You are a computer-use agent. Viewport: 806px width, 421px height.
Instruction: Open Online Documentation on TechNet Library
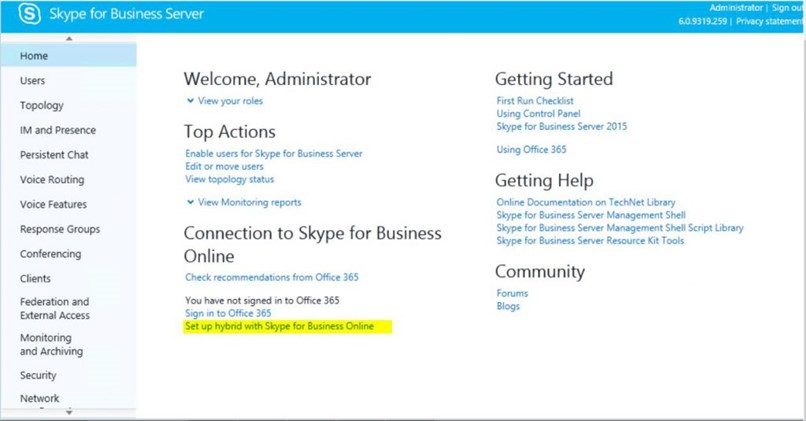[x=586, y=203]
